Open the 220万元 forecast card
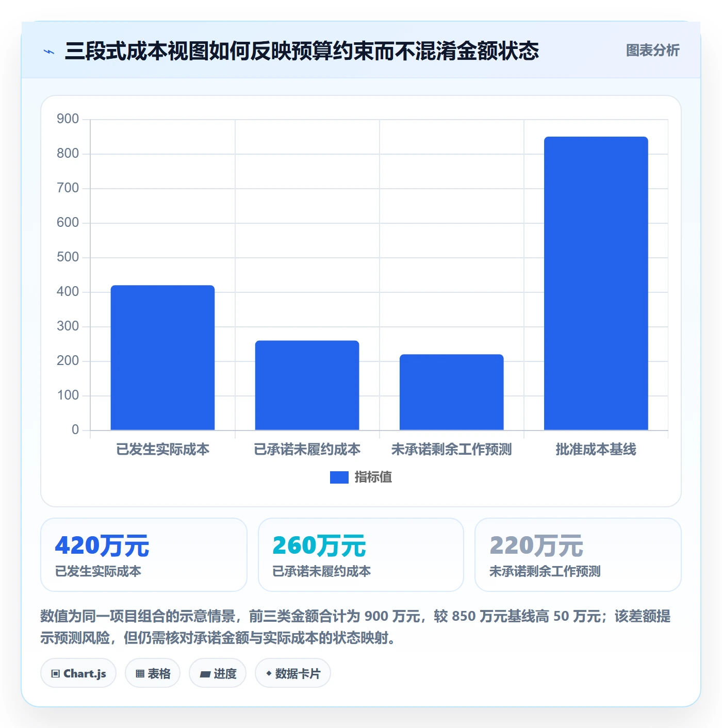 pos(578,555)
